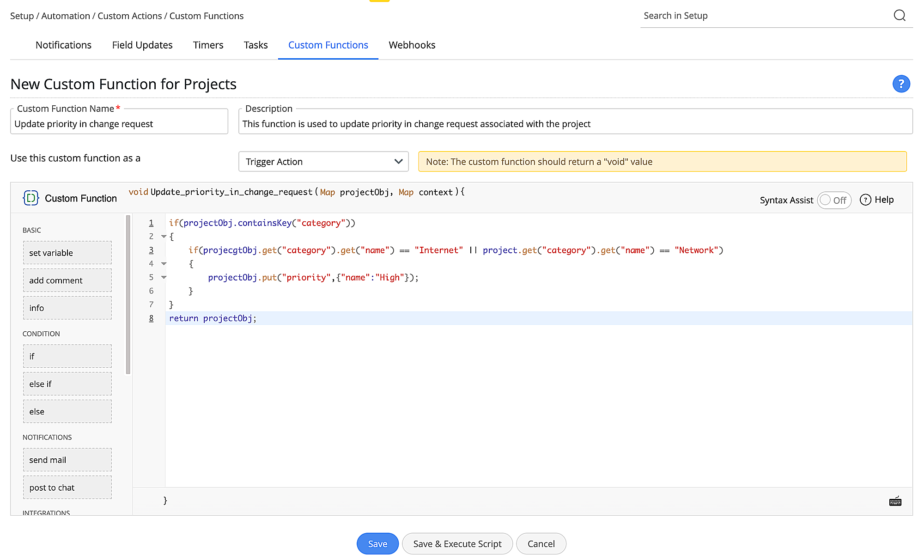The image size is (924, 560).
Task: Insert the post to chat snippet
Action: (67, 487)
